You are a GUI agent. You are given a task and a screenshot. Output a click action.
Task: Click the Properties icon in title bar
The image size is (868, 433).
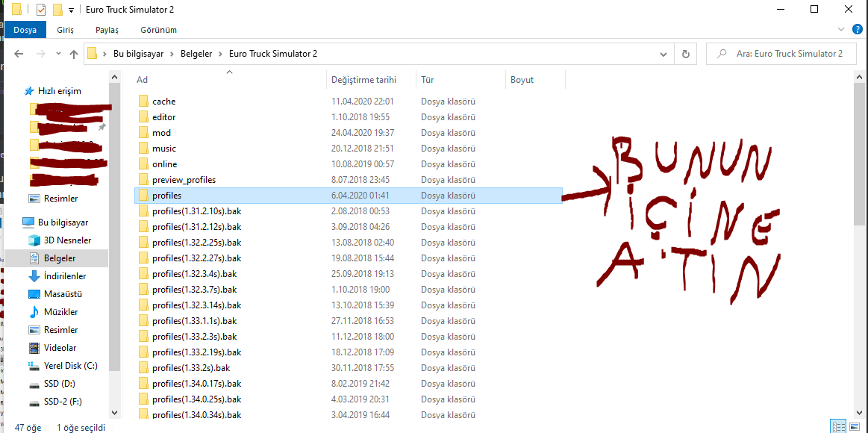tap(41, 10)
